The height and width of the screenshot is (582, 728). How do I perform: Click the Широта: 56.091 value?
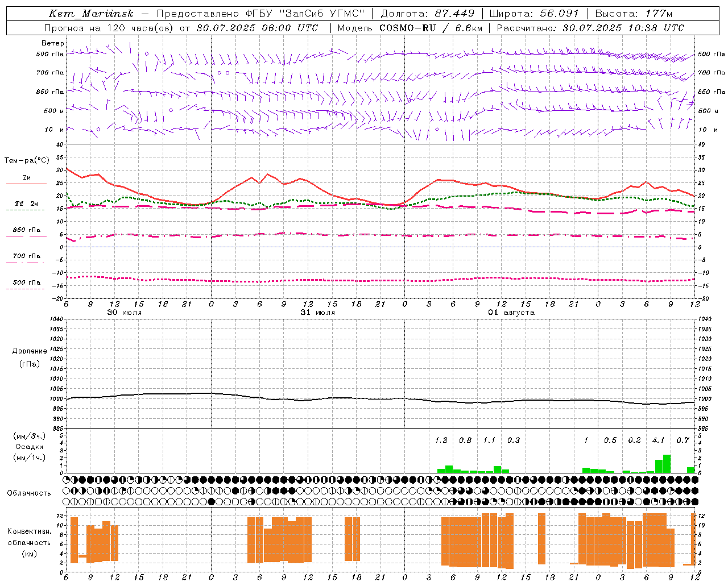coord(533,14)
